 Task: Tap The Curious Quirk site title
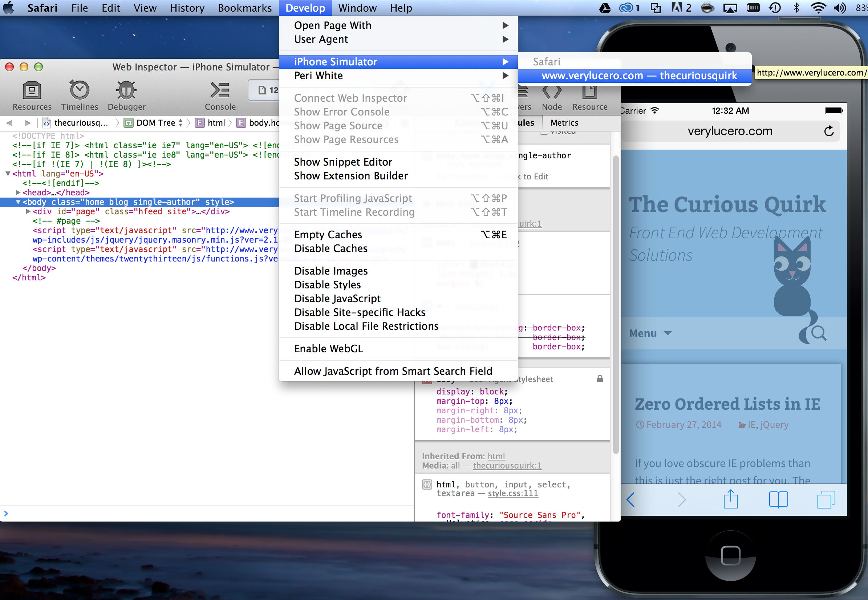(727, 205)
